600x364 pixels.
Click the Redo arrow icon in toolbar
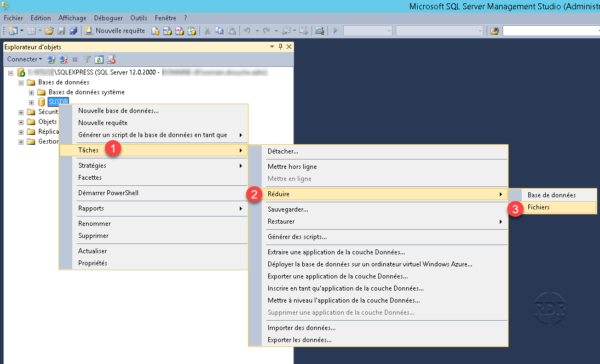[x=266, y=31]
